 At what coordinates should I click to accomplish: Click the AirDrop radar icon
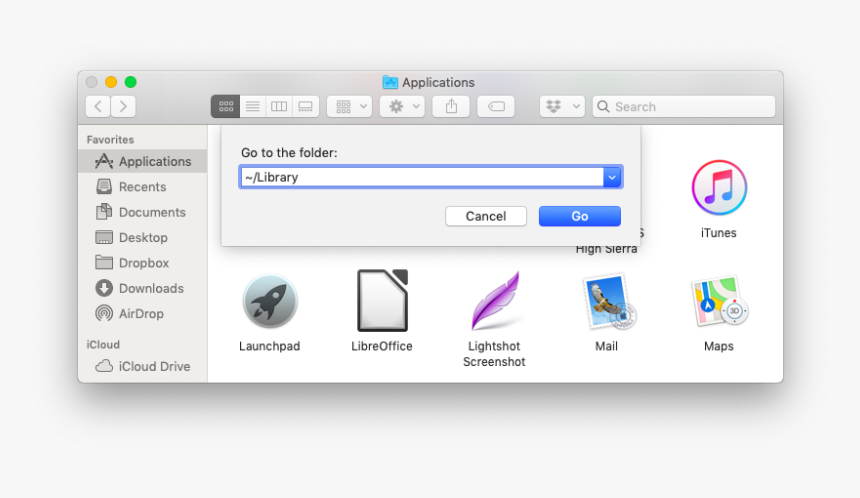click(x=104, y=313)
